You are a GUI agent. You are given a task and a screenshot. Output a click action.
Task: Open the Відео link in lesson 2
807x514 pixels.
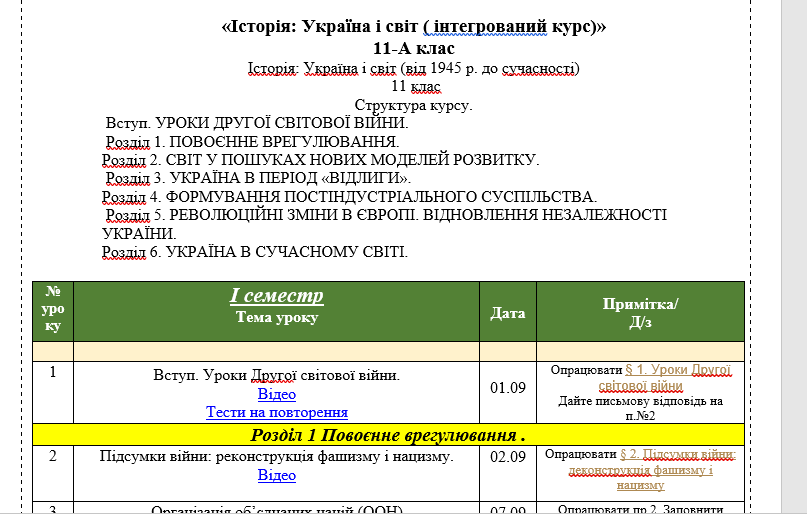276,475
